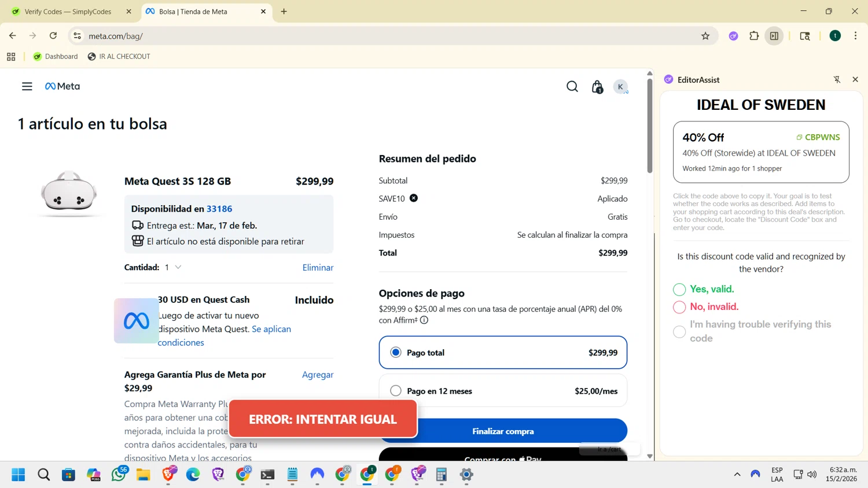
Task: Click the CBPWNS coupon code
Action: click(822, 138)
